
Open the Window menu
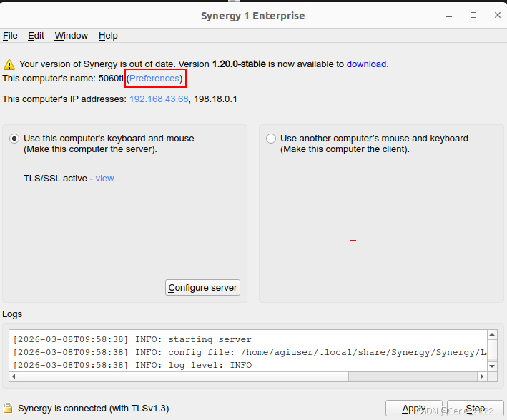71,36
